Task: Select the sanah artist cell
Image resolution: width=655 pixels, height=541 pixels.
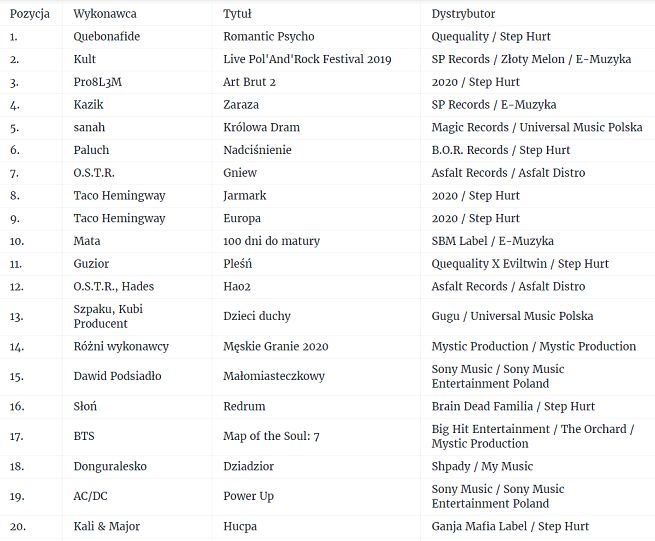Action: pyautogui.click(x=89, y=127)
